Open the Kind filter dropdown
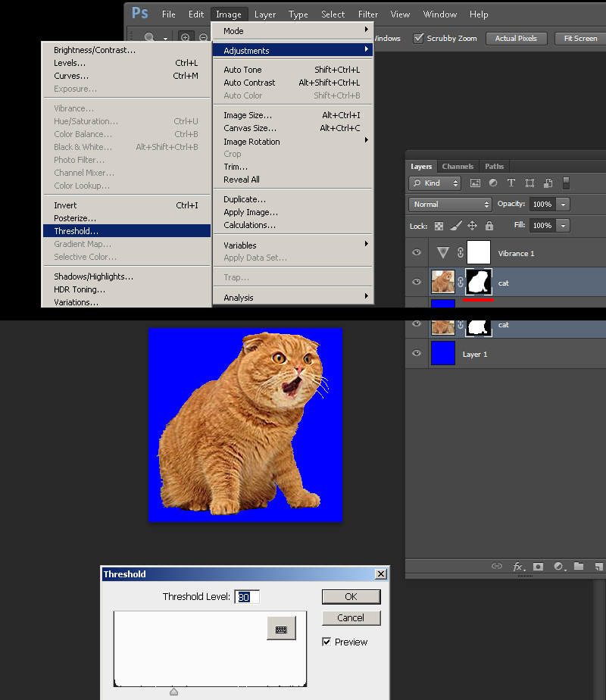Image resolution: width=606 pixels, height=700 pixels. (x=434, y=183)
